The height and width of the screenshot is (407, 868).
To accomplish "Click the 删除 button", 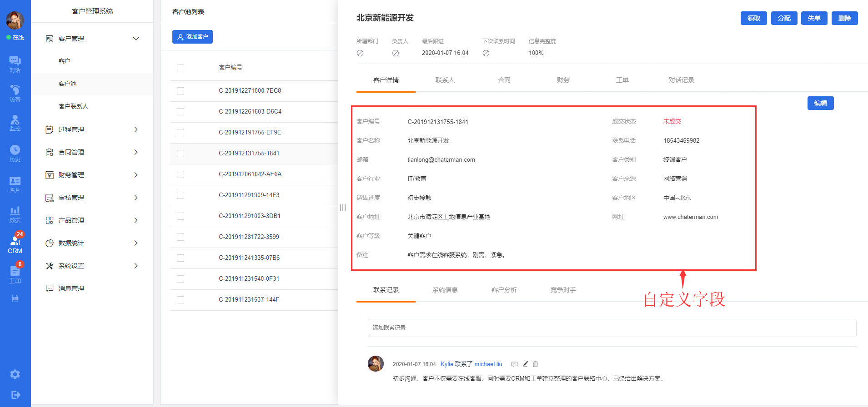I will coord(845,18).
